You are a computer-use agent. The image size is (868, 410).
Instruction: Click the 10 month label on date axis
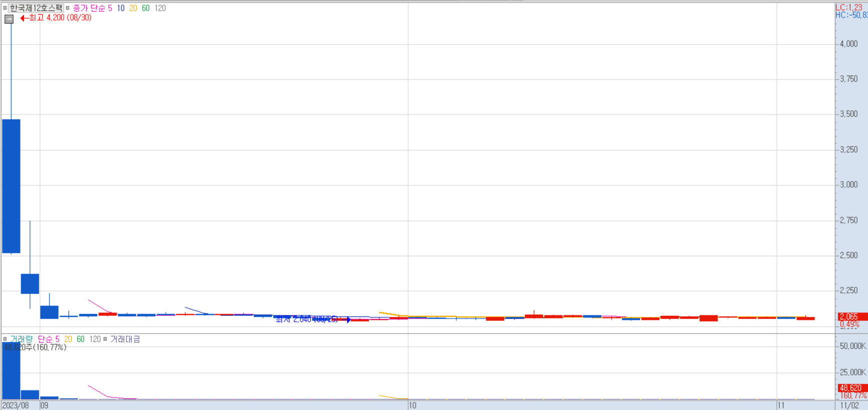click(x=412, y=405)
